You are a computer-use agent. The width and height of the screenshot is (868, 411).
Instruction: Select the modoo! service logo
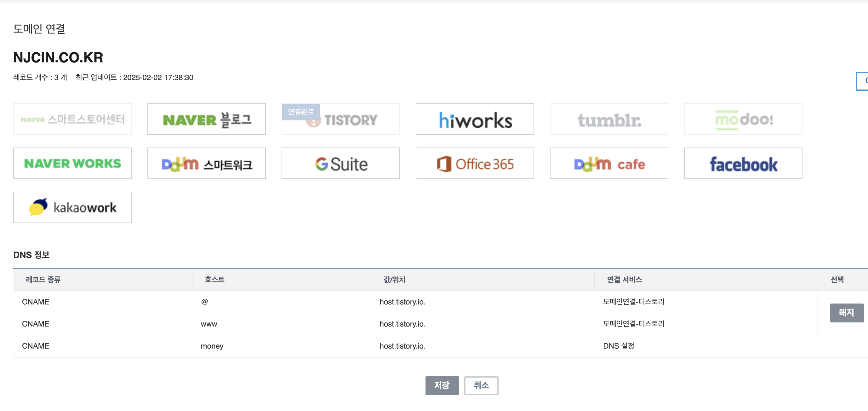pos(743,119)
